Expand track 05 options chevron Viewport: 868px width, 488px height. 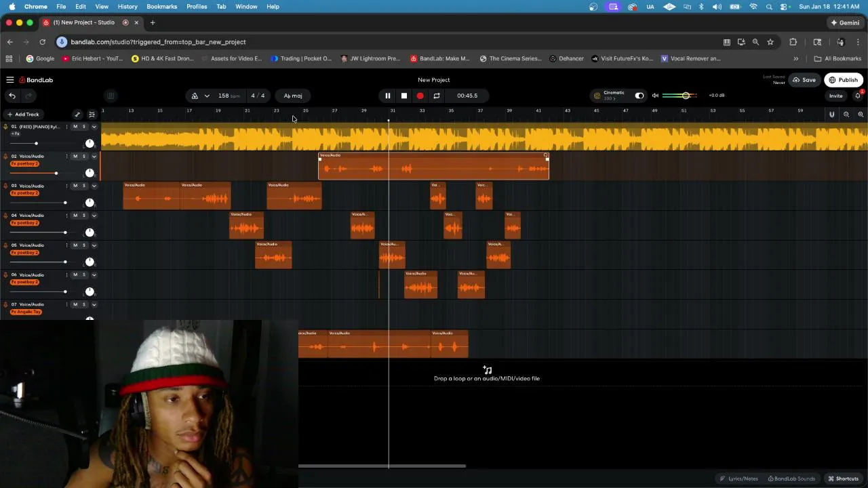pos(94,245)
